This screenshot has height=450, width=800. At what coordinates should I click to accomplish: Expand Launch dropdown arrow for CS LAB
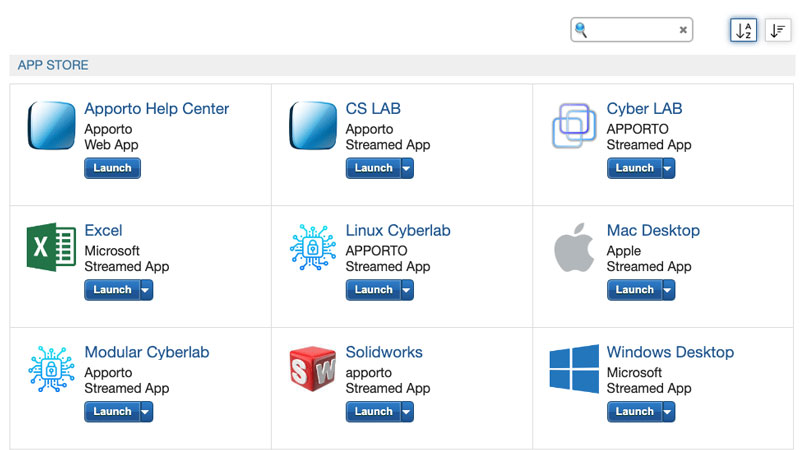click(x=407, y=168)
